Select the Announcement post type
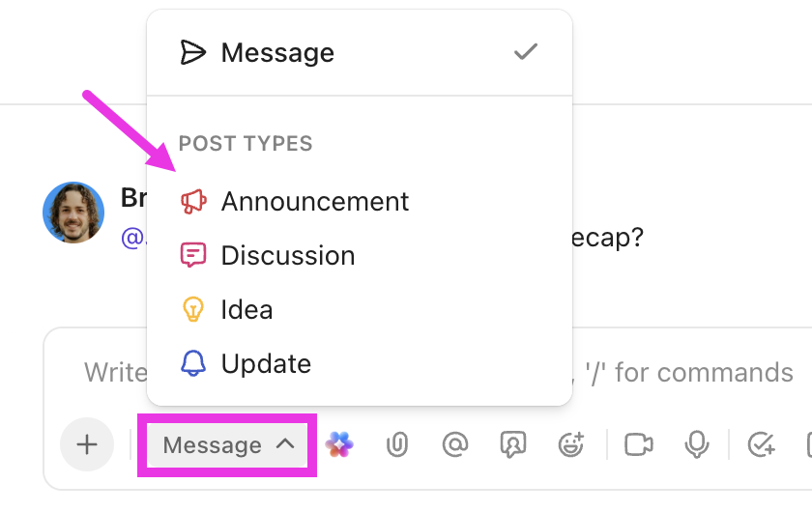 coord(314,201)
